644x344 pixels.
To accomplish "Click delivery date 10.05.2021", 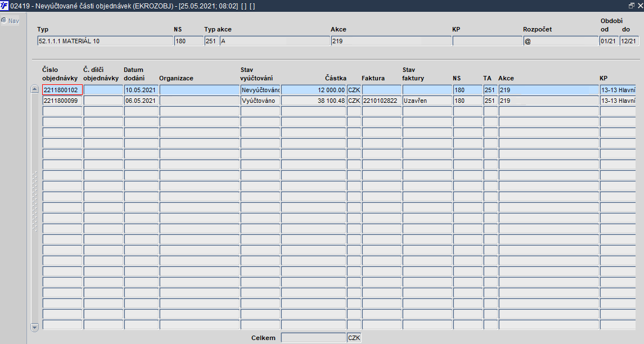I will click(141, 90).
